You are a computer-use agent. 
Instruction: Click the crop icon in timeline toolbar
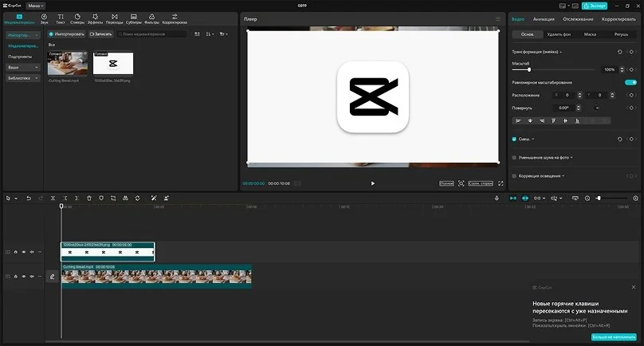point(113,198)
